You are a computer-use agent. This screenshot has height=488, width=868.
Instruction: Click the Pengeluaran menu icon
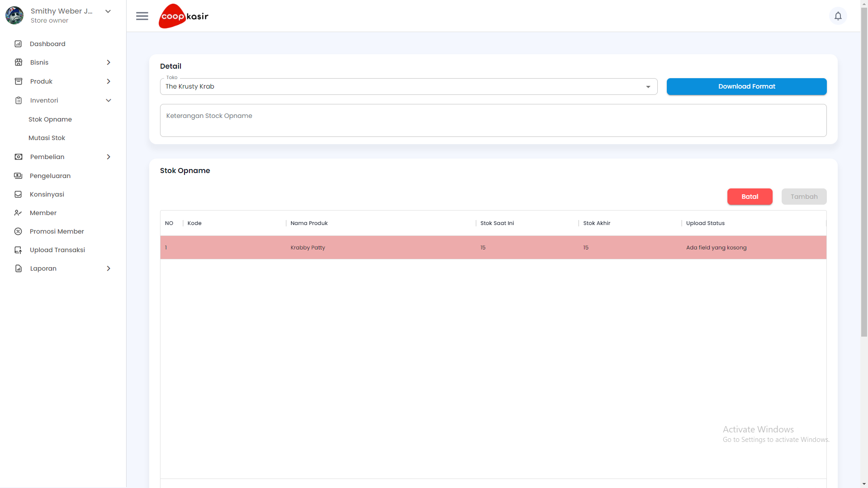point(18,175)
